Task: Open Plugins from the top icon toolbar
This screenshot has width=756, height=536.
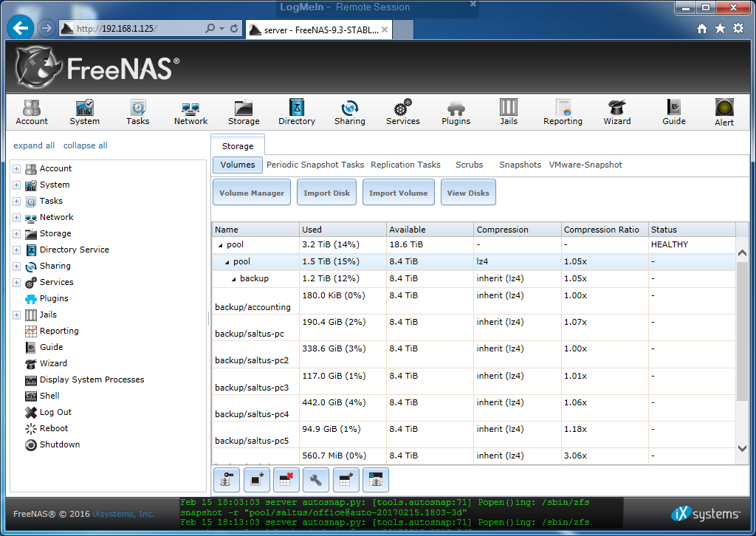Action: 456,111
